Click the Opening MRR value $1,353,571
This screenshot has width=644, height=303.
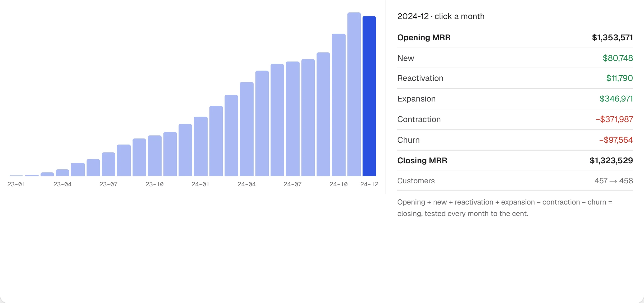click(x=612, y=38)
